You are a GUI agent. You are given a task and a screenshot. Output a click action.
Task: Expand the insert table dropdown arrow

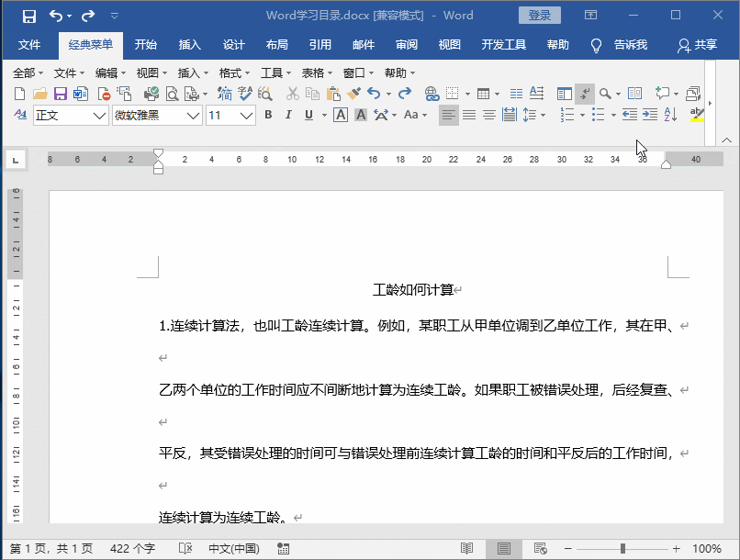click(x=497, y=94)
